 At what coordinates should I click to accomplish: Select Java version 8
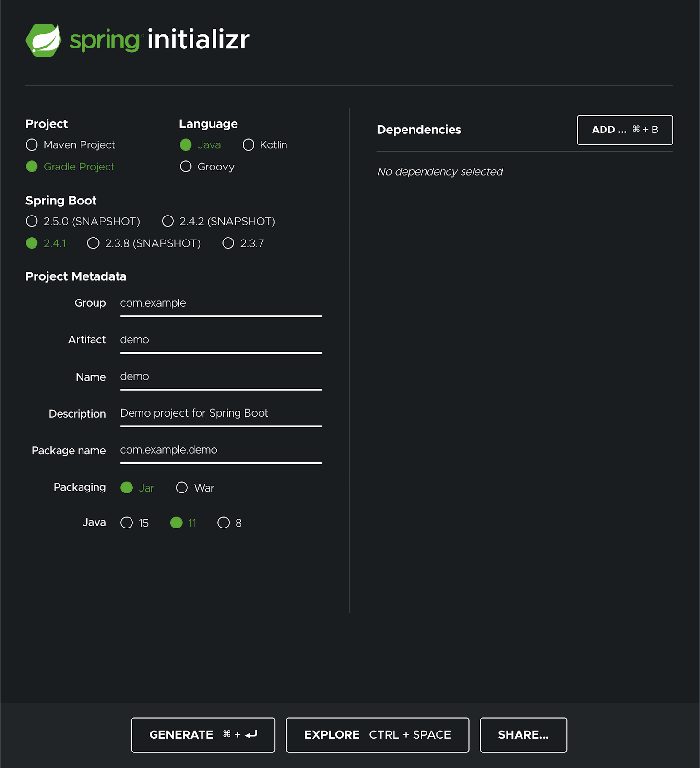(224, 523)
